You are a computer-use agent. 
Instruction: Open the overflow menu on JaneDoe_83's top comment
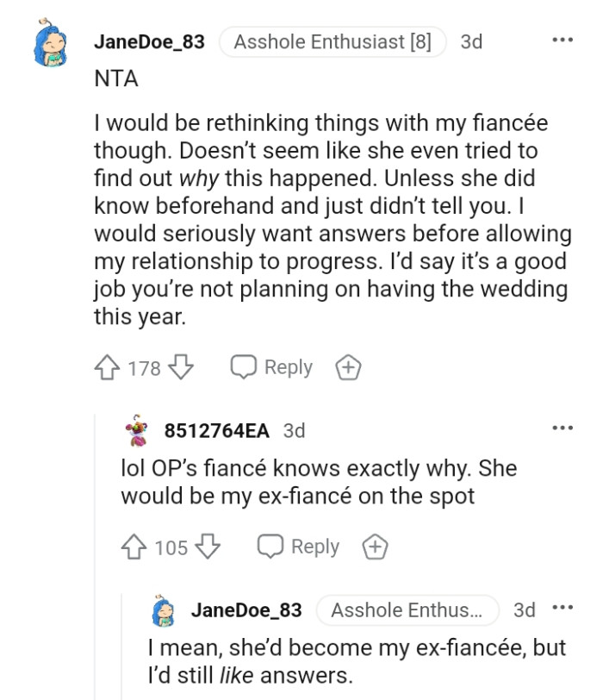point(563,38)
